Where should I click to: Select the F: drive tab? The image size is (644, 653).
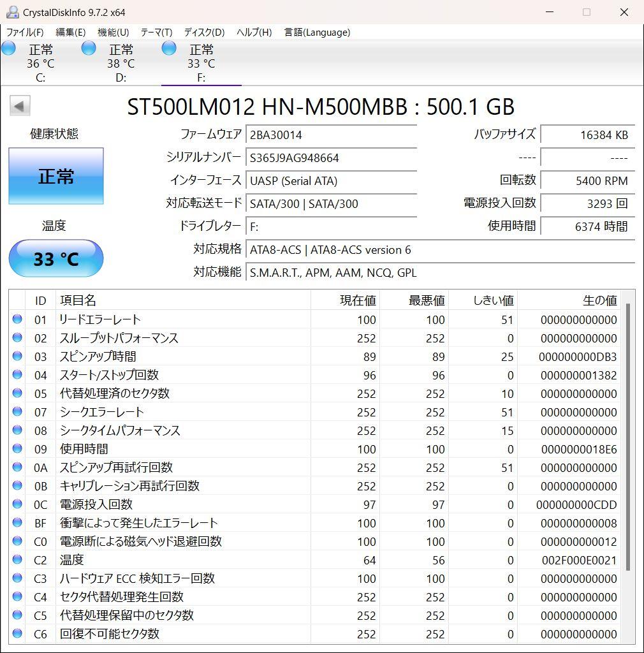tap(201, 63)
